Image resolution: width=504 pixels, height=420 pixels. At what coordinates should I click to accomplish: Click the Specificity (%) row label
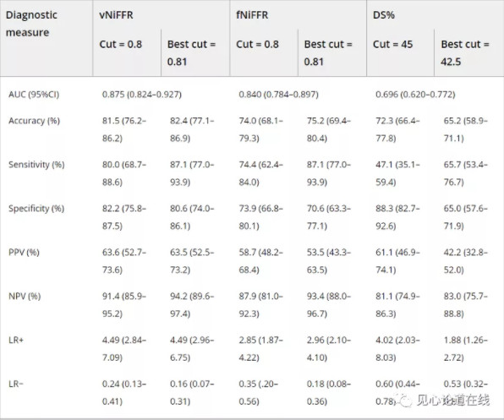point(36,209)
